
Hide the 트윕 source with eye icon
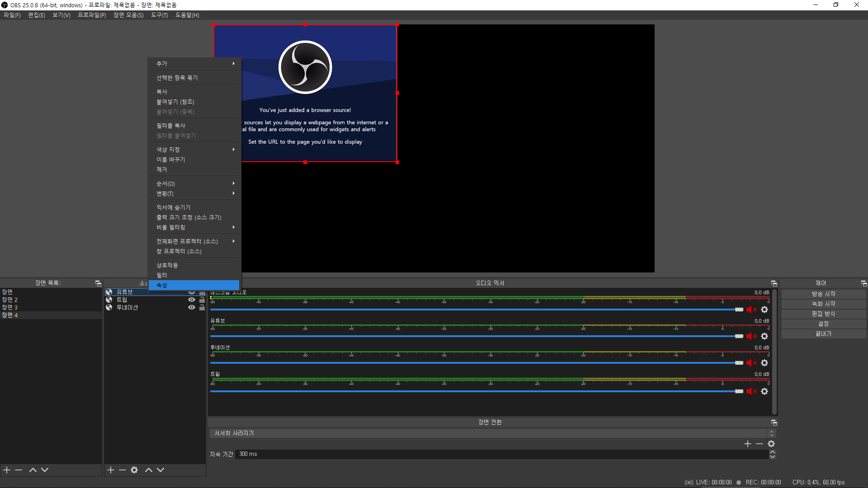(192, 300)
